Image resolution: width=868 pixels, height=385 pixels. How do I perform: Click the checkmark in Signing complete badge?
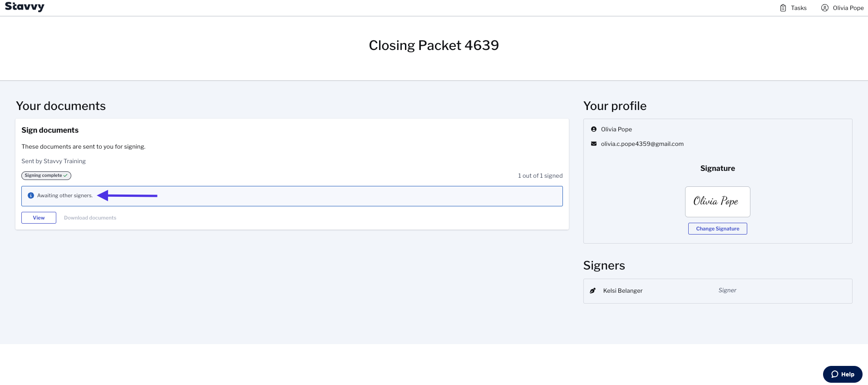pyautogui.click(x=66, y=175)
